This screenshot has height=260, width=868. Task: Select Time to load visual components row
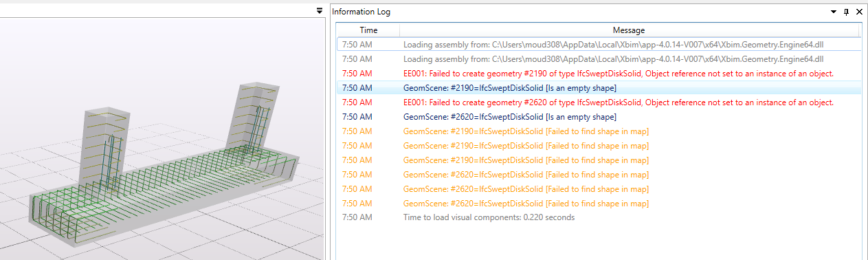[x=599, y=217]
